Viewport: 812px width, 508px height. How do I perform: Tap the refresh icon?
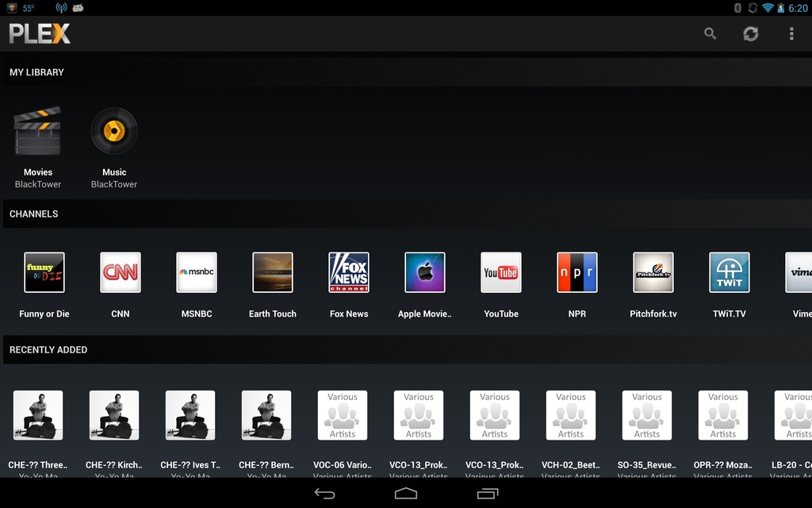(750, 33)
